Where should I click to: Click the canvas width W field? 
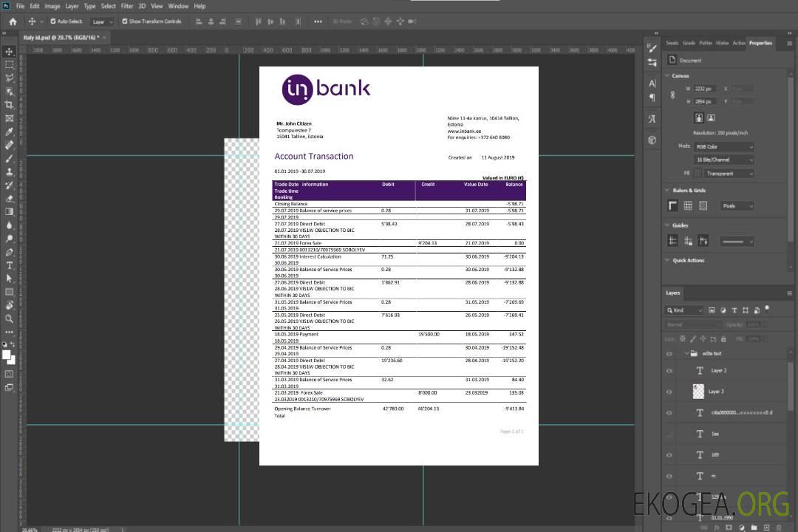click(x=706, y=89)
